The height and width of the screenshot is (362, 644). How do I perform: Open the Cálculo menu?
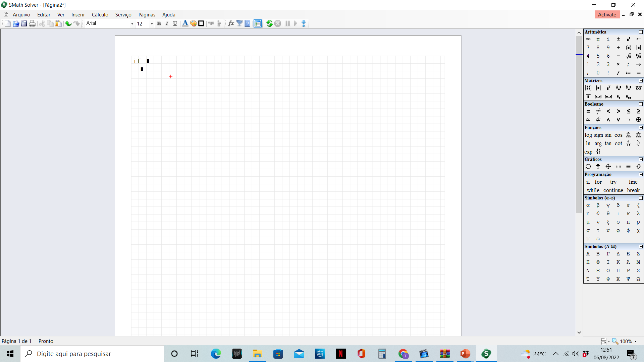click(x=100, y=15)
